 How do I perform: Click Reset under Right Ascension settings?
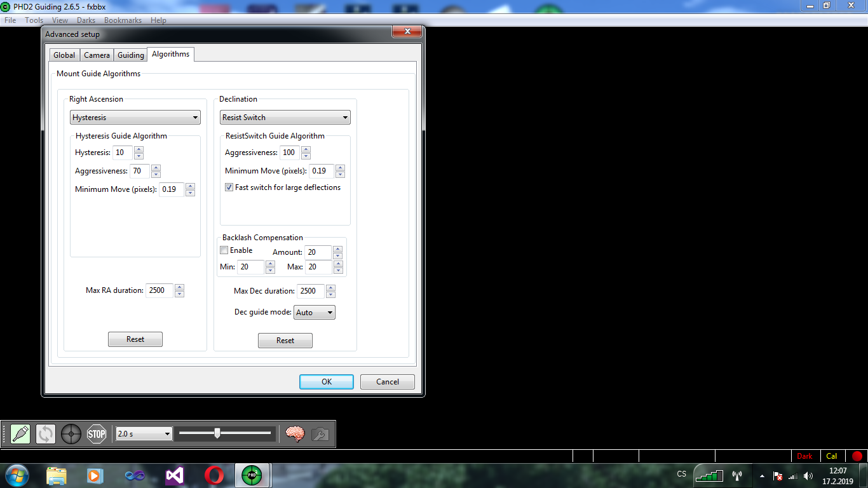(x=135, y=339)
